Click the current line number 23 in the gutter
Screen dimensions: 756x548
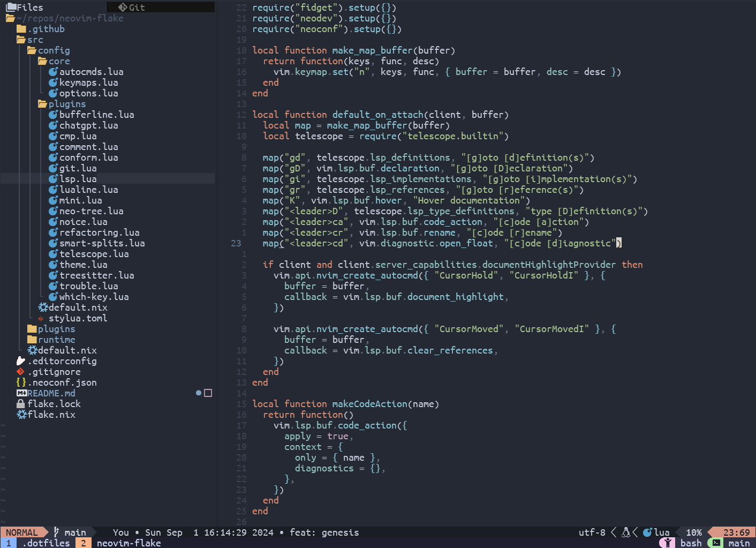pos(236,243)
